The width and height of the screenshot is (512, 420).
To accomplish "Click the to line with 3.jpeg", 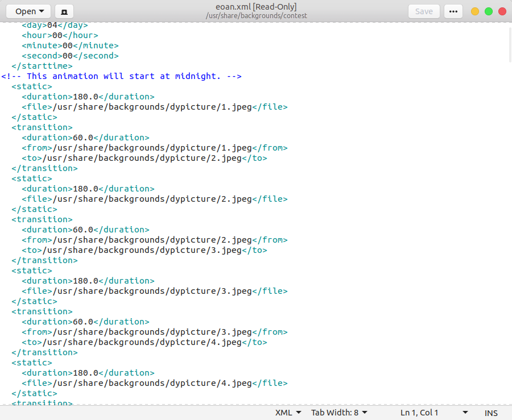I will click(144, 250).
